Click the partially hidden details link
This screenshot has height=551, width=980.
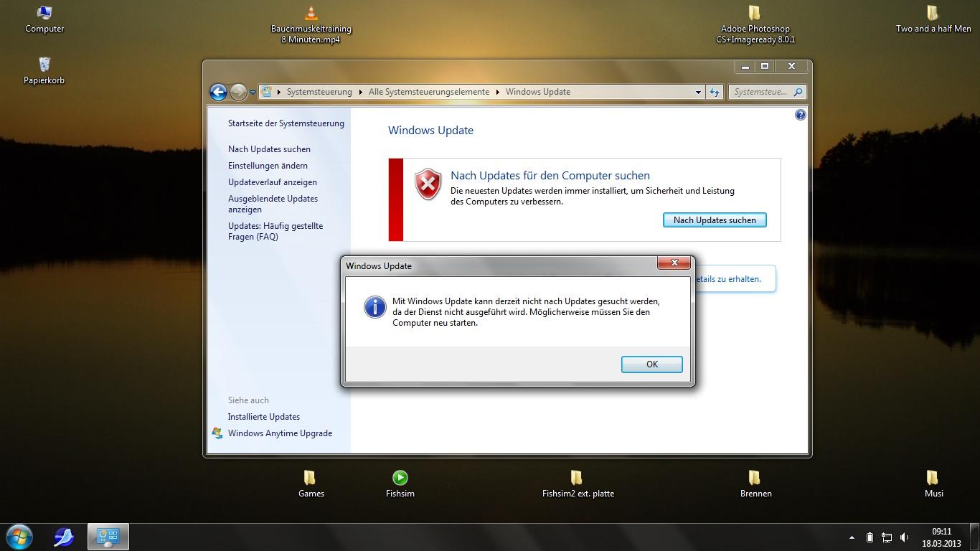coord(727,279)
